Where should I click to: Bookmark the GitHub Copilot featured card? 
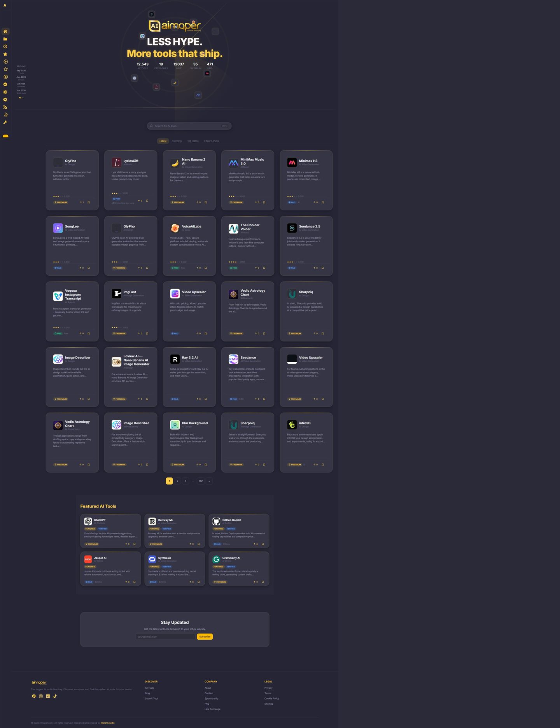coord(263,544)
